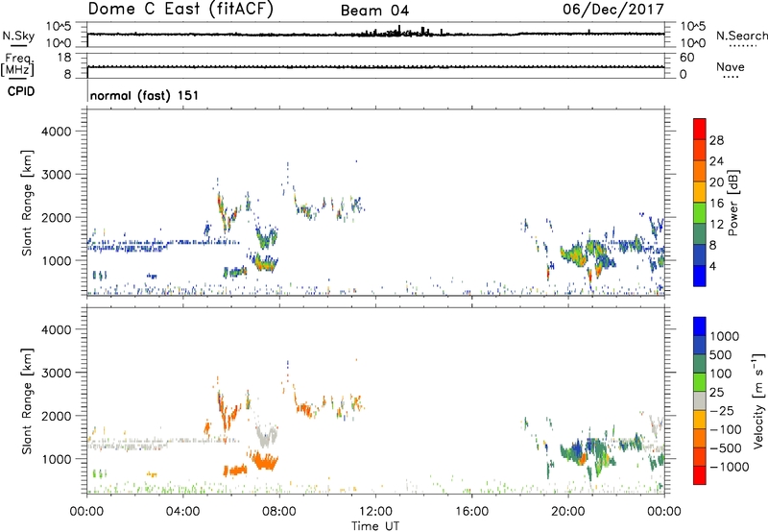The width and height of the screenshot is (768, 532).
Task: Click Velocity colorbar tick label '25'
Action: pyautogui.click(x=717, y=392)
